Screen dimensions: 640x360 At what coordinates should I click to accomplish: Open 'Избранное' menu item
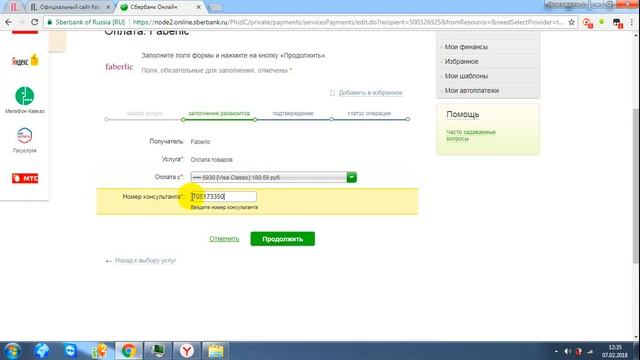[461, 62]
